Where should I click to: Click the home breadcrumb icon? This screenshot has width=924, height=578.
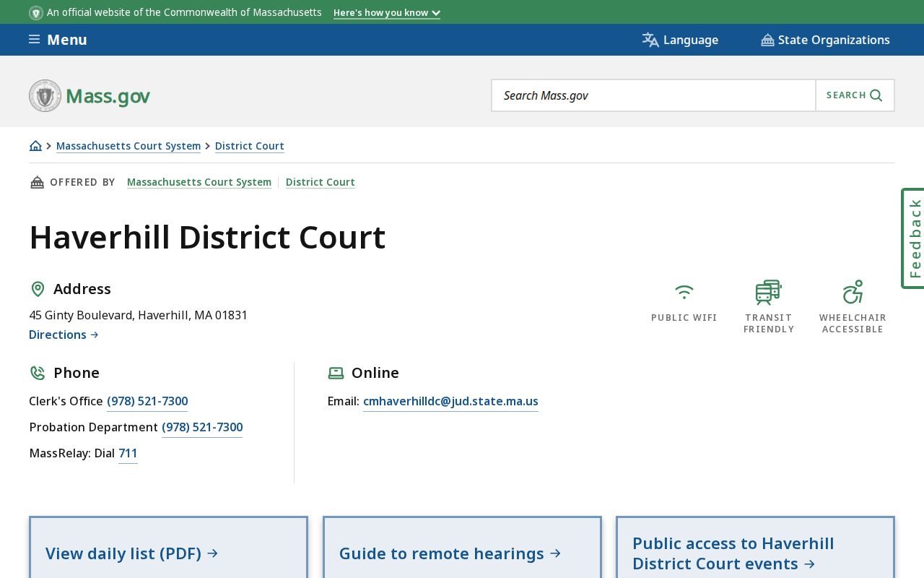pyautogui.click(x=35, y=146)
